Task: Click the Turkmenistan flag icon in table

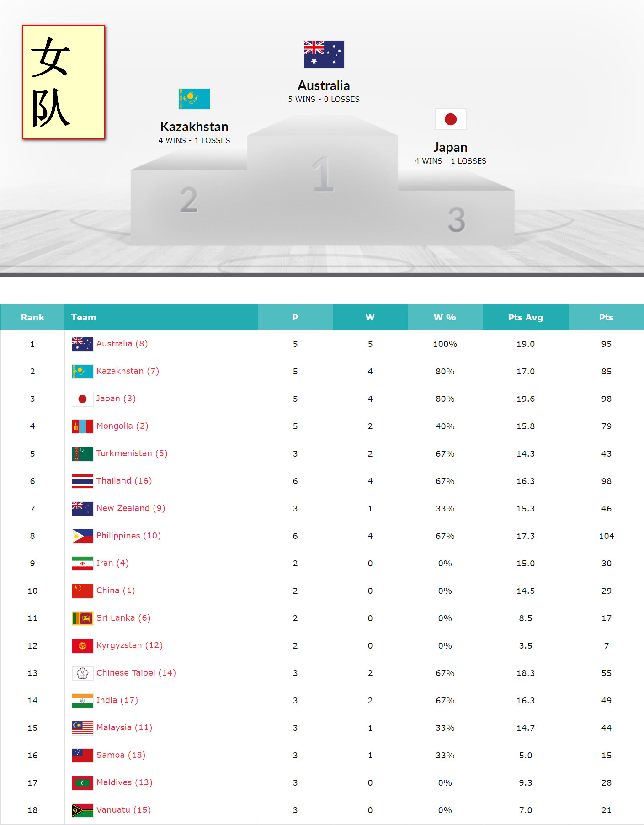Action: coord(82,453)
